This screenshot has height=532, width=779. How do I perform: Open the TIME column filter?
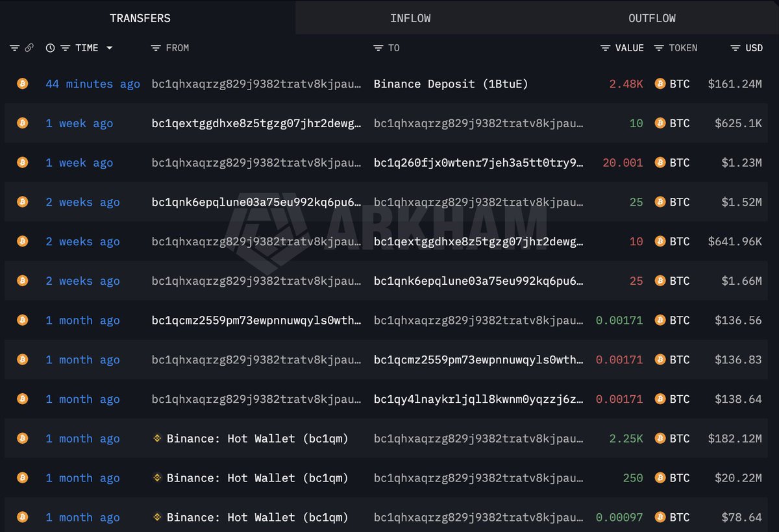[65, 48]
